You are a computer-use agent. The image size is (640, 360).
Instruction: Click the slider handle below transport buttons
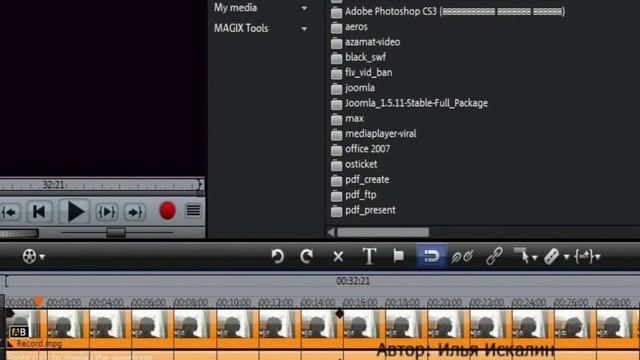click(x=116, y=233)
